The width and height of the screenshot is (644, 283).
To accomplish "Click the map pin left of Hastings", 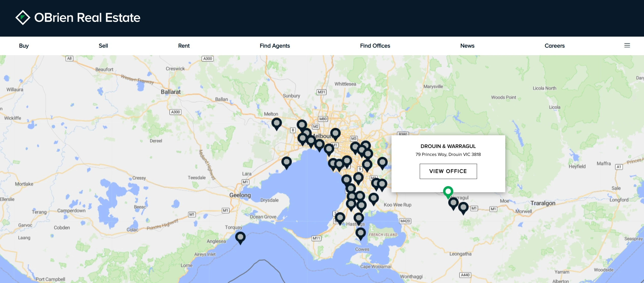I will (340, 218).
